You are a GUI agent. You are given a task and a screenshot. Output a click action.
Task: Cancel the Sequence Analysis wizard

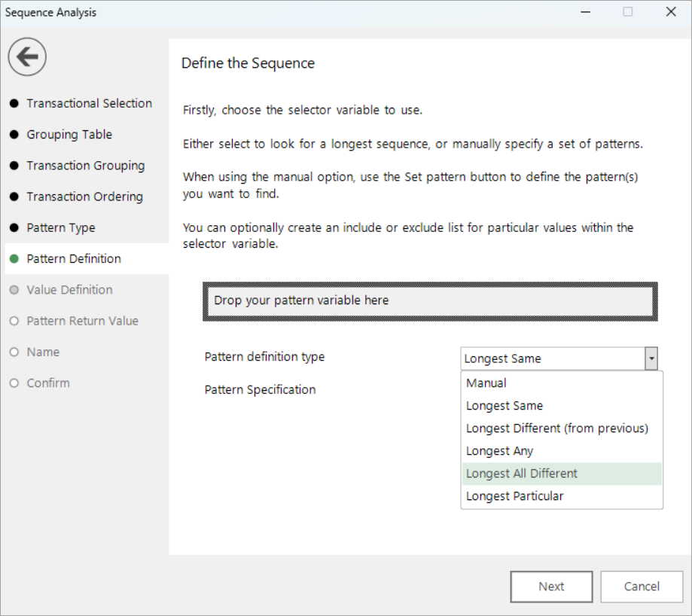click(642, 587)
